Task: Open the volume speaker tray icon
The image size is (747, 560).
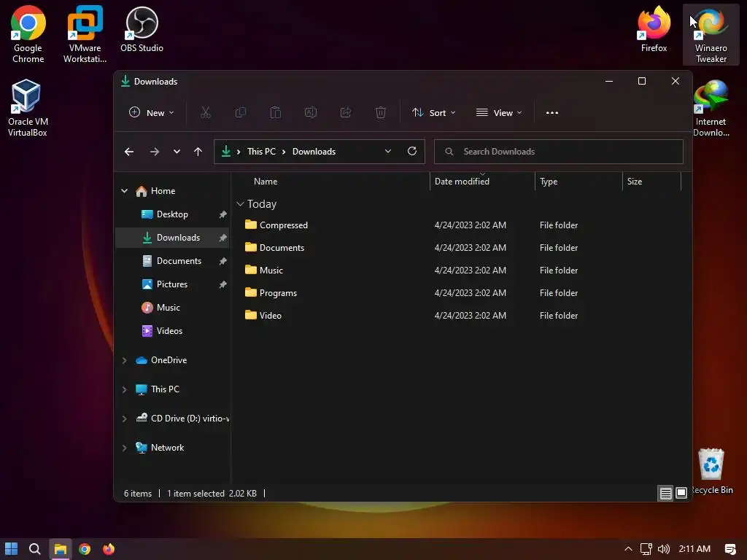Action: [664, 549]
